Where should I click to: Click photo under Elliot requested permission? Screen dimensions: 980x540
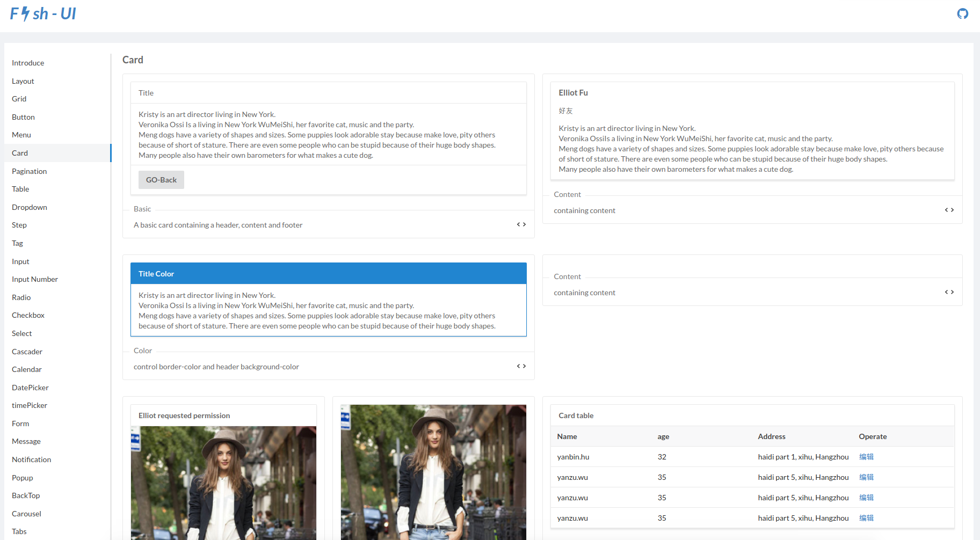[223, 483]
